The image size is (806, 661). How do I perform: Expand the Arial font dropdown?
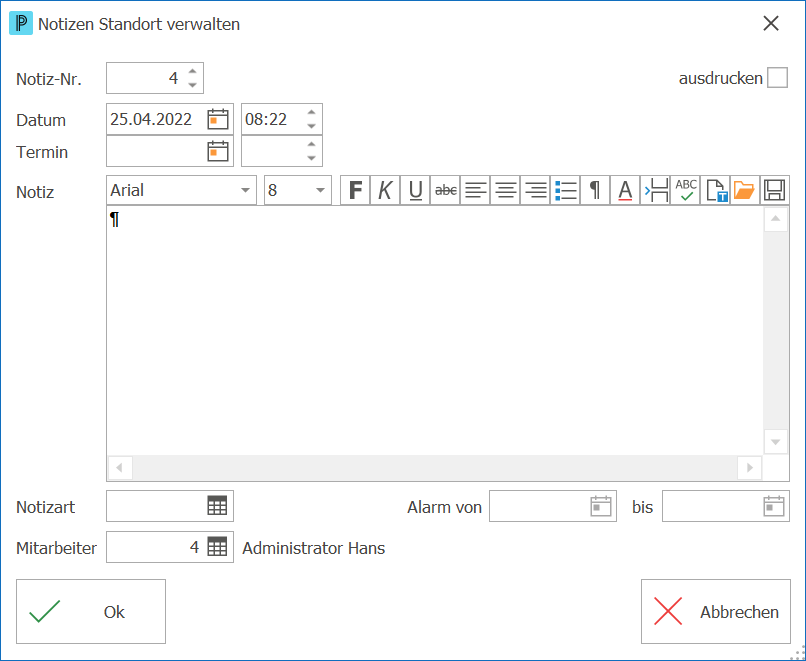click(245, 190)
